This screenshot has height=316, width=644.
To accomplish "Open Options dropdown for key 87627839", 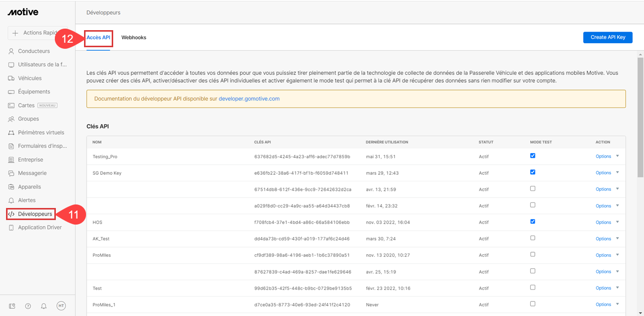I will 607,272.
